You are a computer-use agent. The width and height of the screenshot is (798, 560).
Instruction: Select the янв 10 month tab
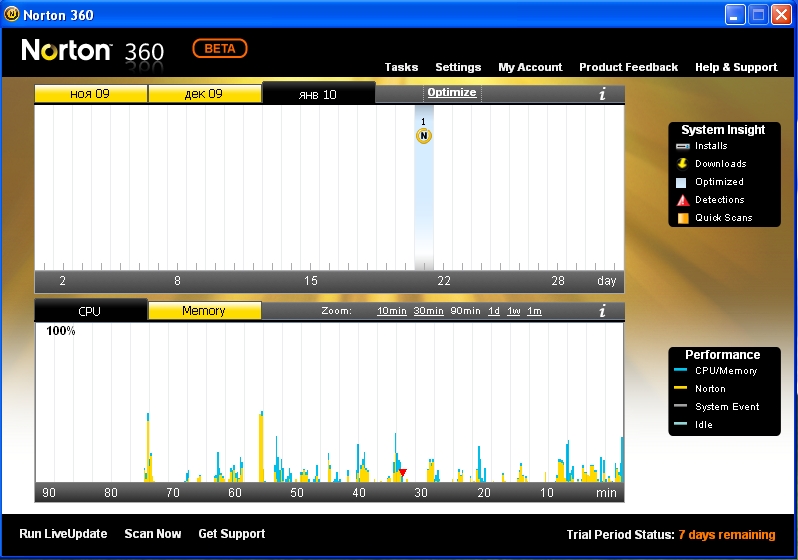318,94
